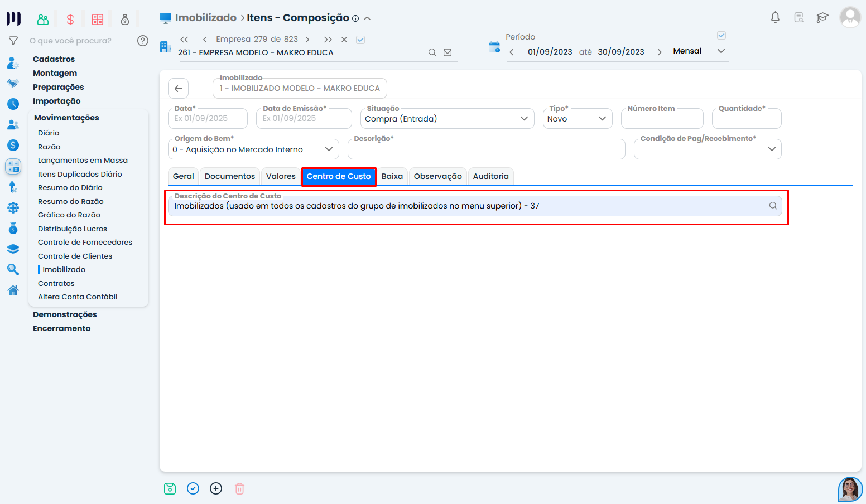
Task: Click the red trash delete icon
Action: pyautogui.click(x=239, y=488)
